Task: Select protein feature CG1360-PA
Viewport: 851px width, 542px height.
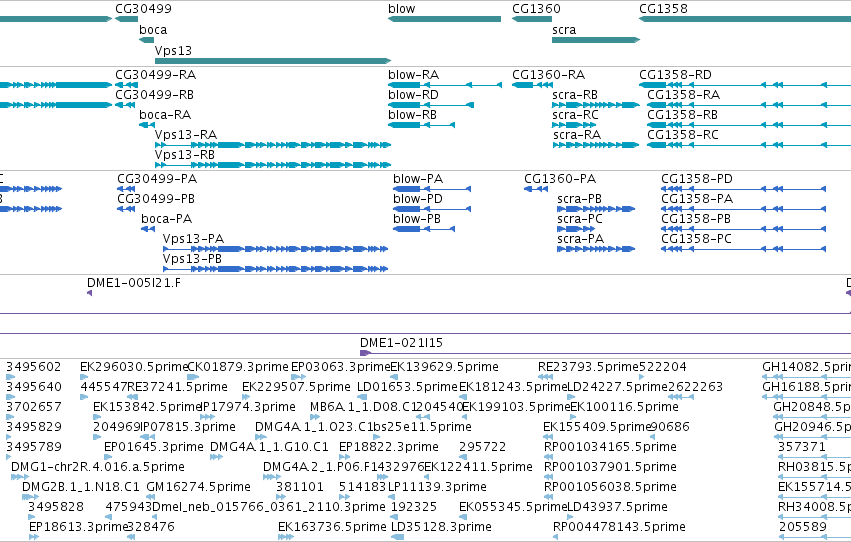Action: [536, 189]
